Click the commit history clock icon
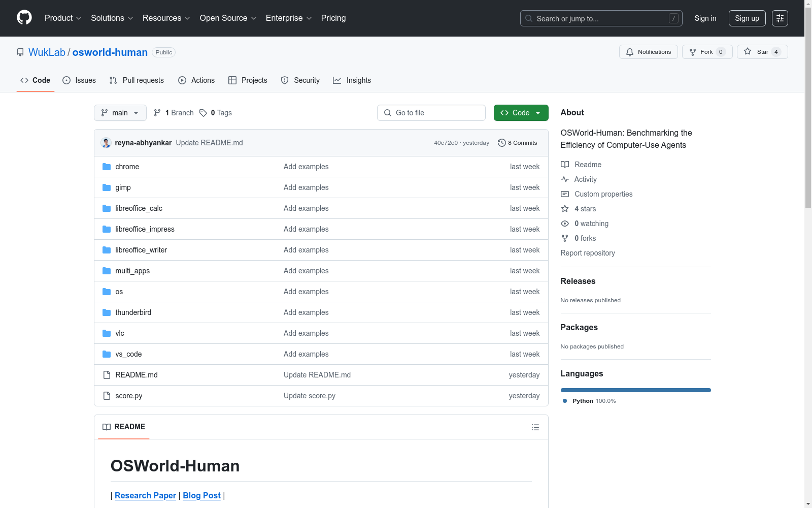Image resolution: width=812 pixels, height=508 pixels. click(502, 143)
